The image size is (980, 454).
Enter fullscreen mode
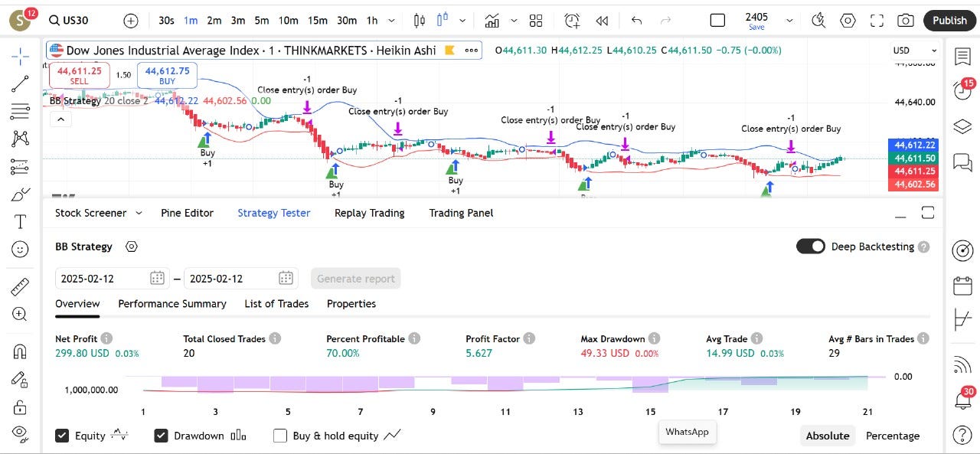[x=877, y=21]
